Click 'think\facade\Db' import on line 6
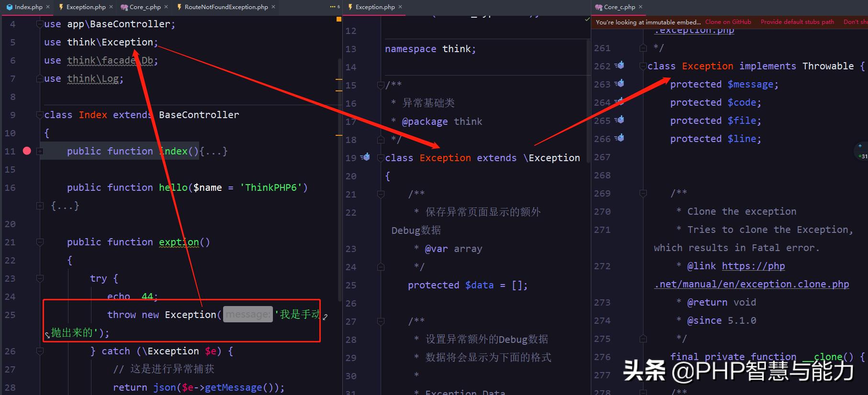 click(x=110, y=60)
